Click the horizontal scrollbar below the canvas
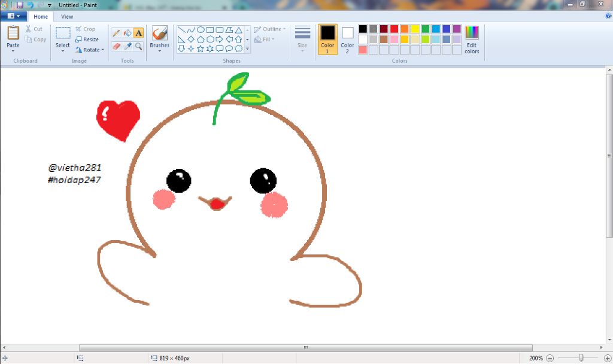 [x=306, y=347]
